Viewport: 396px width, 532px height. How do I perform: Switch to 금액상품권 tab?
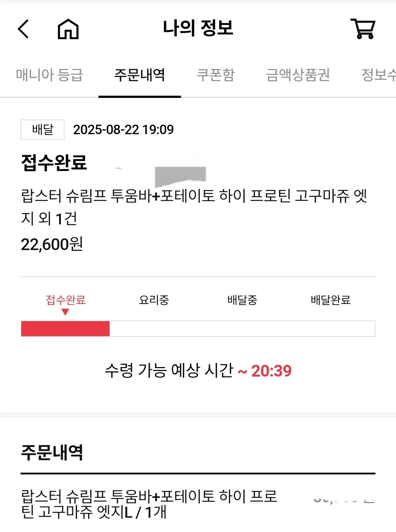pos(298,75)
